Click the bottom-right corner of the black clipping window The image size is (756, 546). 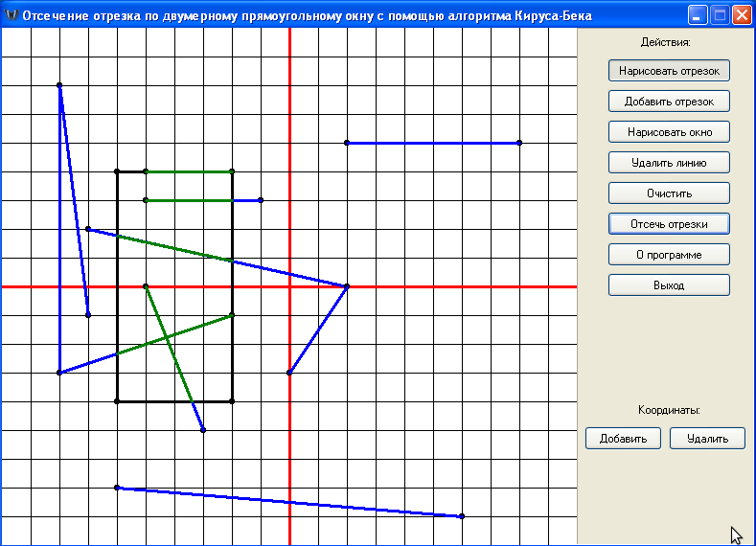(x=232, y=401)
